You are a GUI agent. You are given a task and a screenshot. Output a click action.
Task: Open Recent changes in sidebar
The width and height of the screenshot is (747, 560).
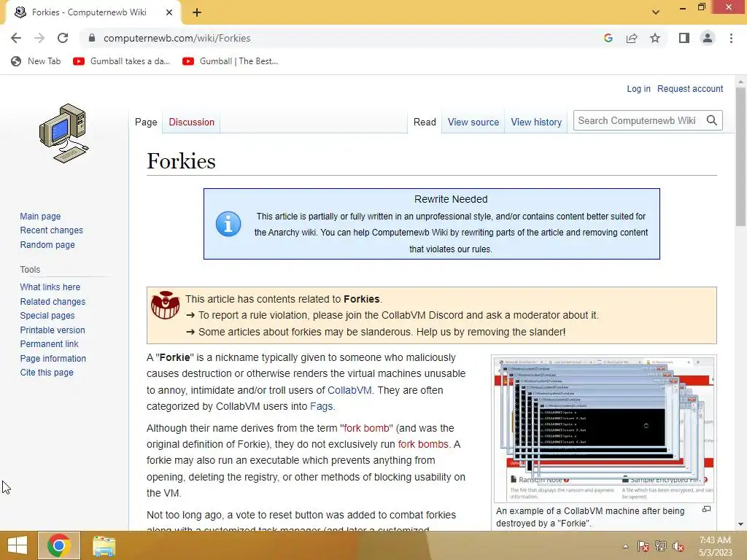pos(52,230)
